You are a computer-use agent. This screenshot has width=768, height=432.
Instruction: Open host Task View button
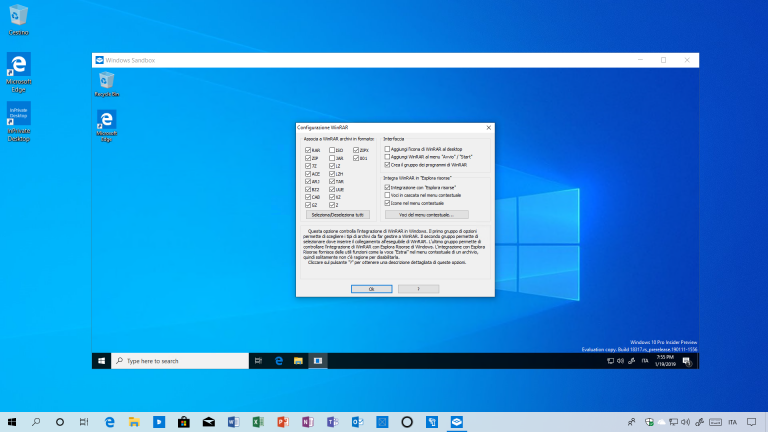84,422
